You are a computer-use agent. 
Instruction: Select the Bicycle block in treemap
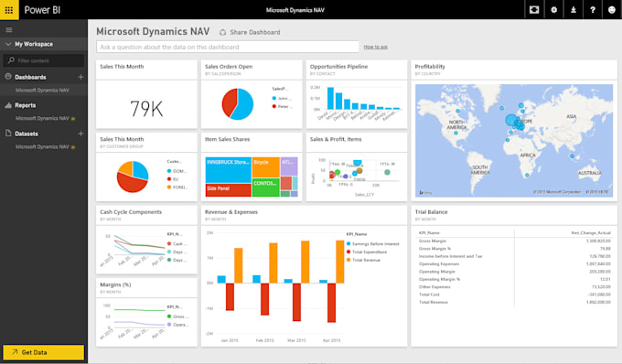[266, 167]
